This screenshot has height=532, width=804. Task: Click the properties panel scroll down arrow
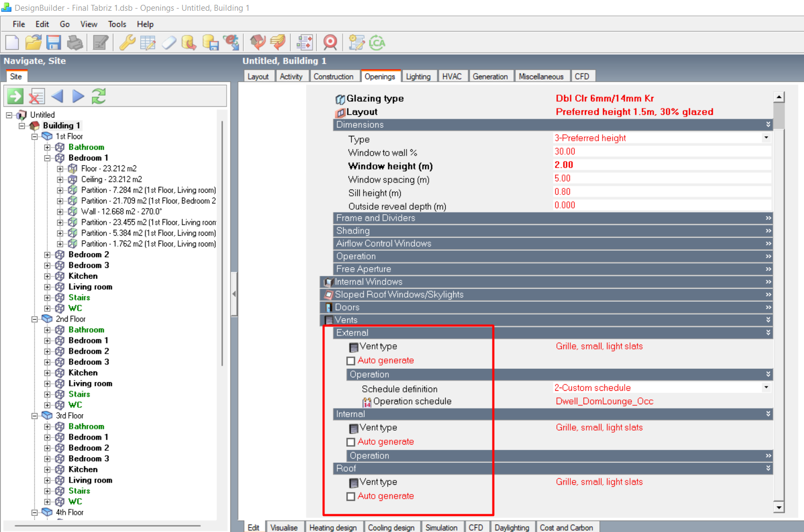coord(779,507)
